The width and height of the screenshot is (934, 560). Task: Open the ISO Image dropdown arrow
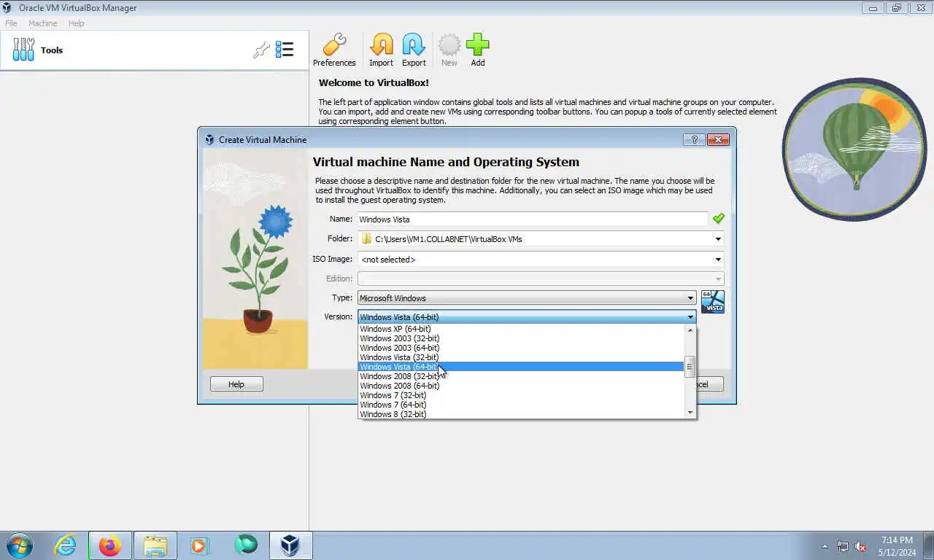[718, 259]
